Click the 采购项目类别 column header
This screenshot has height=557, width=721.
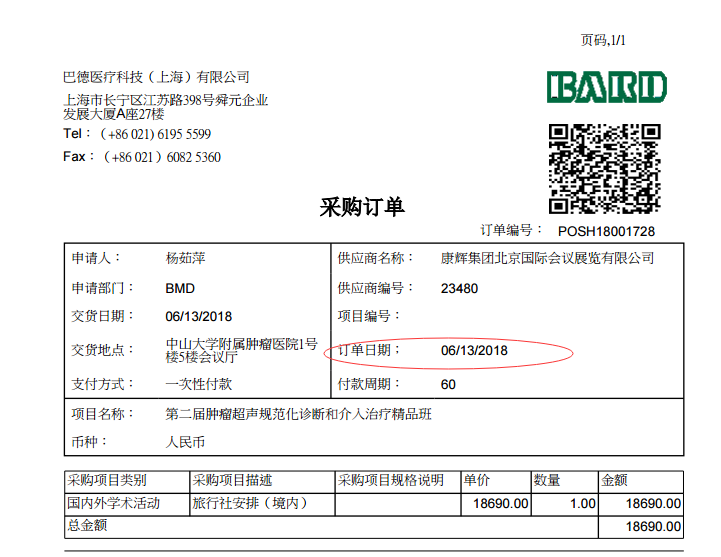[x=106, y=480]
